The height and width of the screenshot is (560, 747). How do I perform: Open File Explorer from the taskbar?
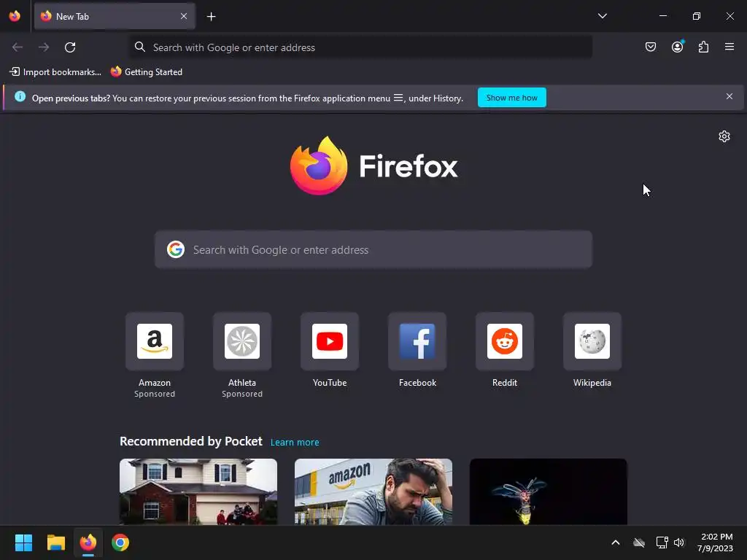pos(55,542)
